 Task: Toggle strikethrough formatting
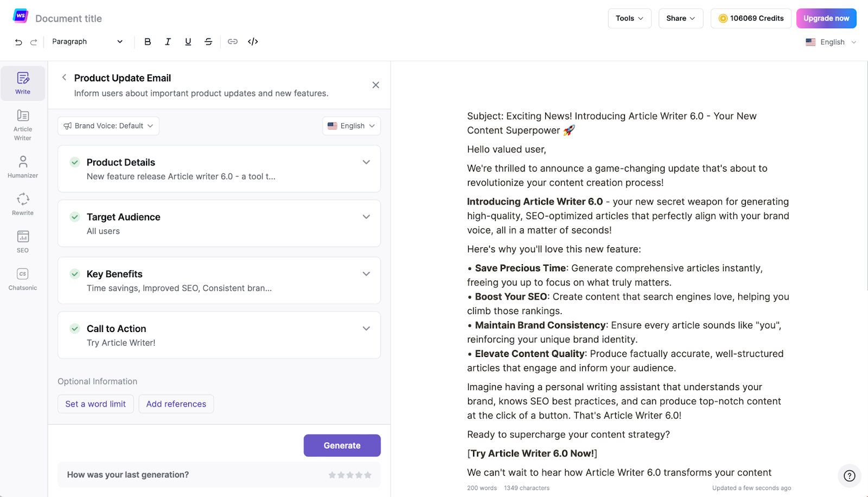208,42
